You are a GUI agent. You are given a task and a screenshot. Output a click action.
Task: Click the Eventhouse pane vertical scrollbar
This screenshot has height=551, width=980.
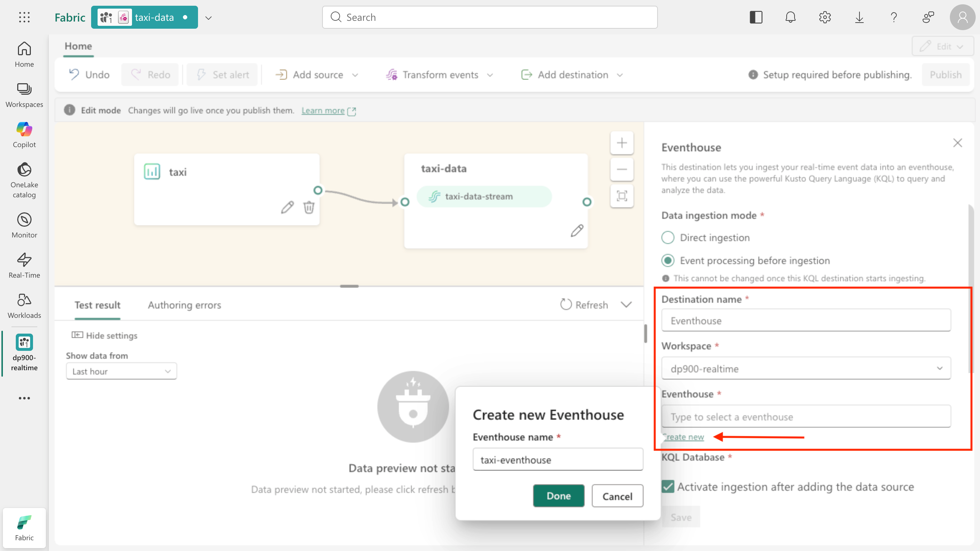pos(970,289)
